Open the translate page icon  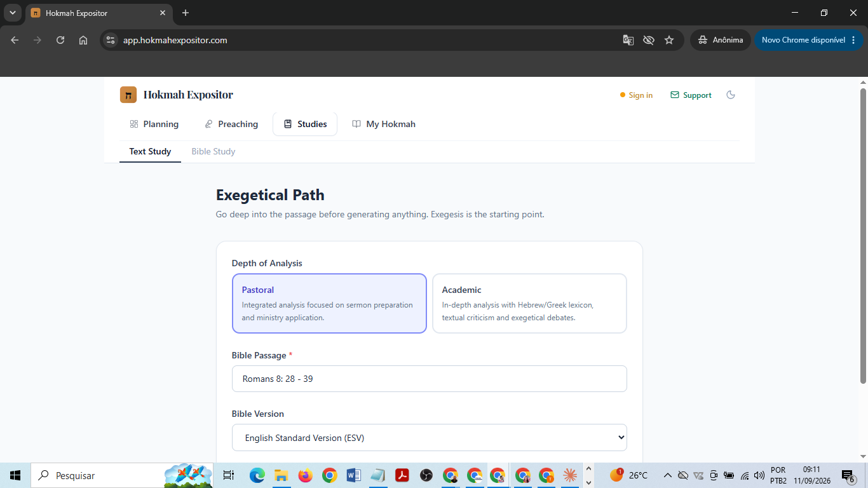[628, 40]
